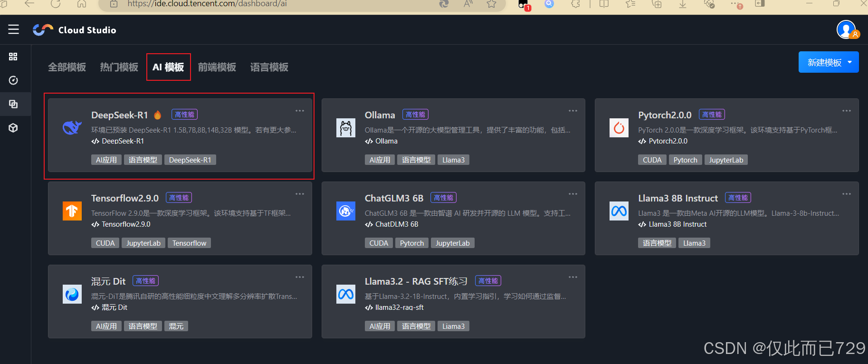Open the 混元 Dit template title

click(108, 281)
